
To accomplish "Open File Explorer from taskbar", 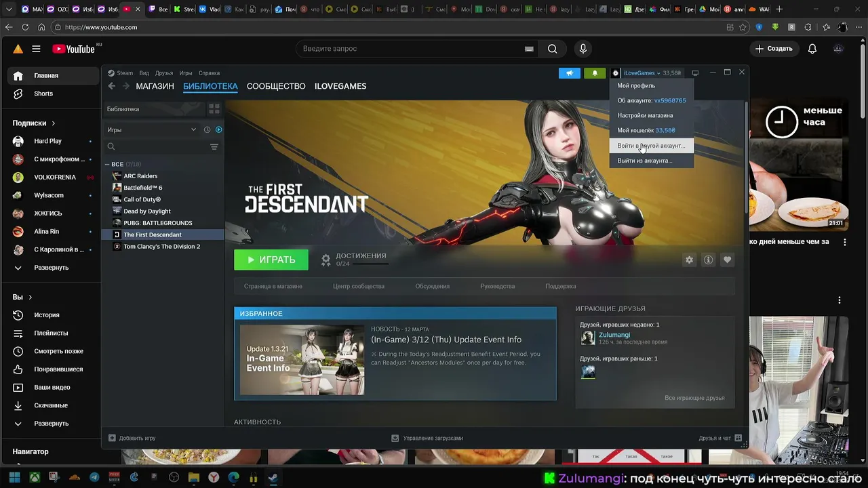I will click(x=193, y=477).
